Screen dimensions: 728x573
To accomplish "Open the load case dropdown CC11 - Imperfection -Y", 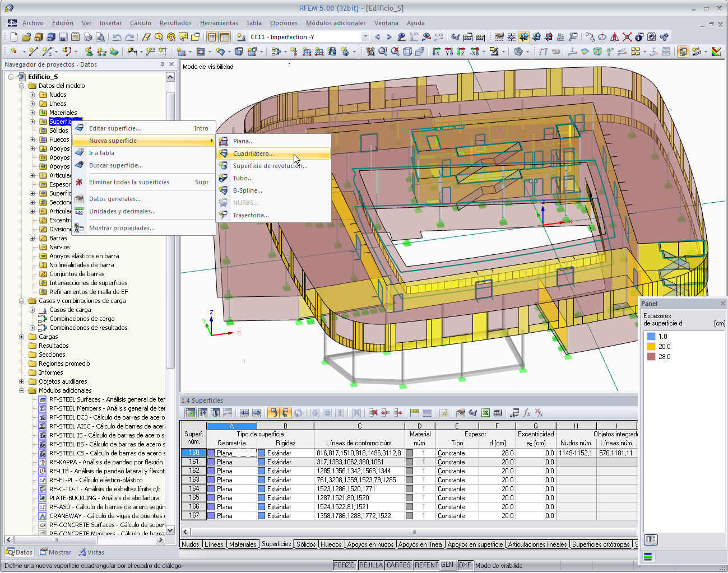I will pos(365,37).
